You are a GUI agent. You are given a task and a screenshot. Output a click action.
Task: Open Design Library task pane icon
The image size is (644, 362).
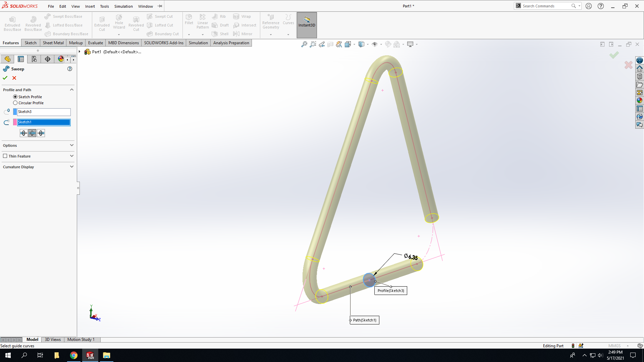pyautogui.click(x=640, y=76)
